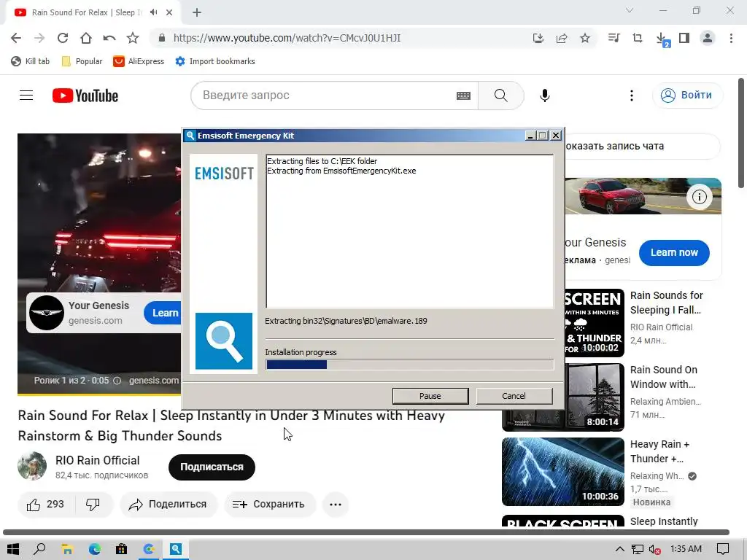Open the browser home page
The width and height of the screenshot is (747, 560).
pos(86,38)
